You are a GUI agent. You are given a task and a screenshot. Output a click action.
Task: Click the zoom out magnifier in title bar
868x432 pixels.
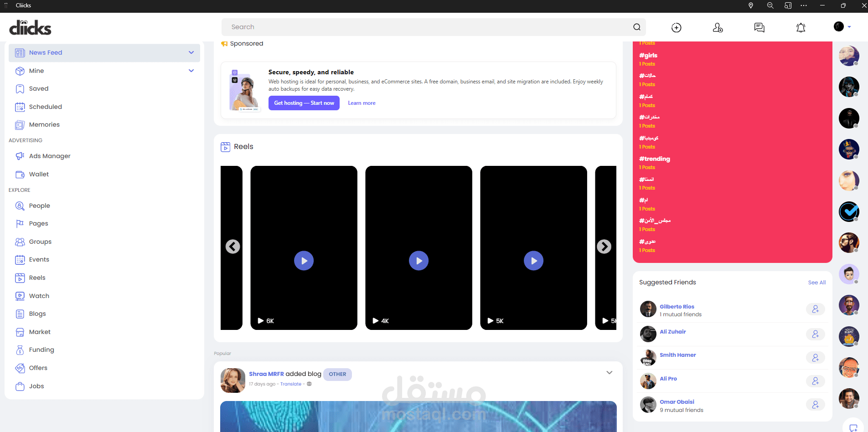pyautogui.click(x=770, y=5)
